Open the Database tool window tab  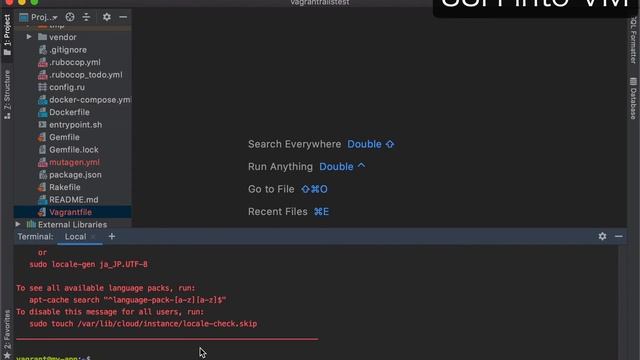(633, 98)
